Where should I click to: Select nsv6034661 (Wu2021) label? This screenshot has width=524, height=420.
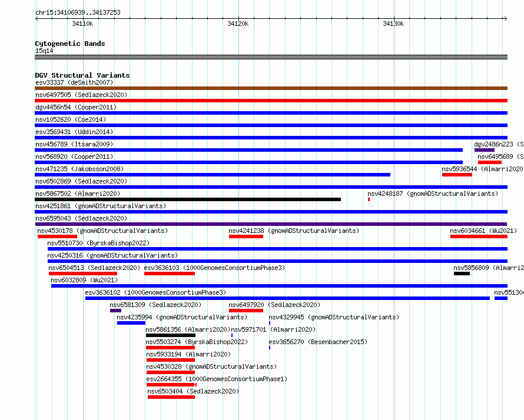[x=483, y=231]
